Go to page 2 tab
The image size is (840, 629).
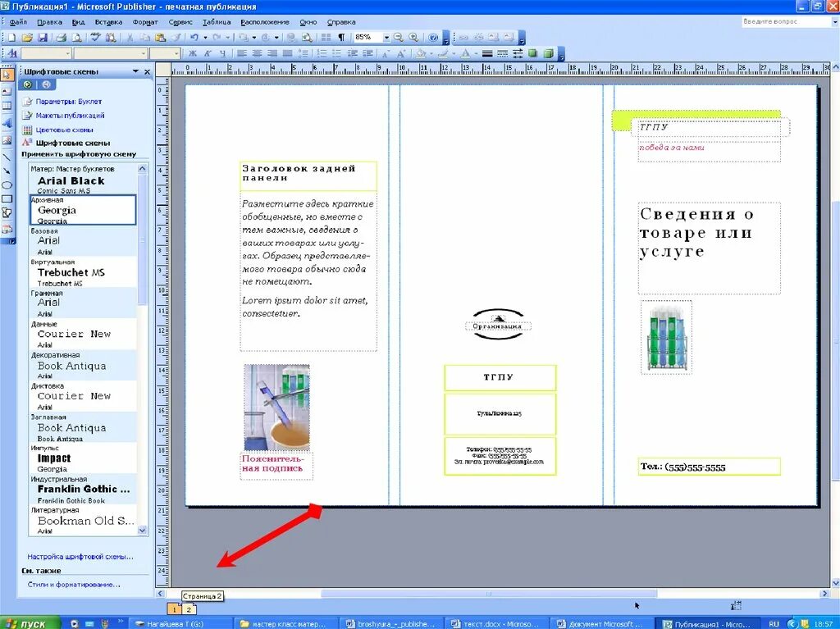189,609
